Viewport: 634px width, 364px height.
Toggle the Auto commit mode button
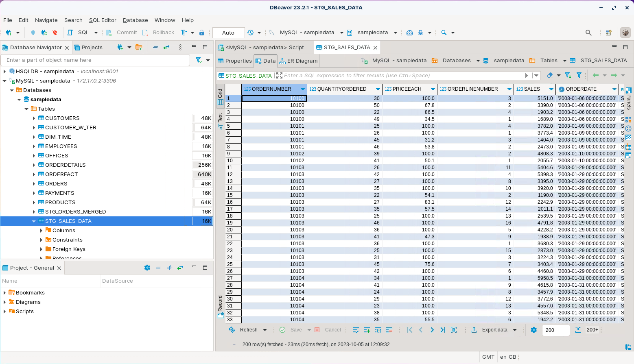pyautogui.click(x=228, y=33)
